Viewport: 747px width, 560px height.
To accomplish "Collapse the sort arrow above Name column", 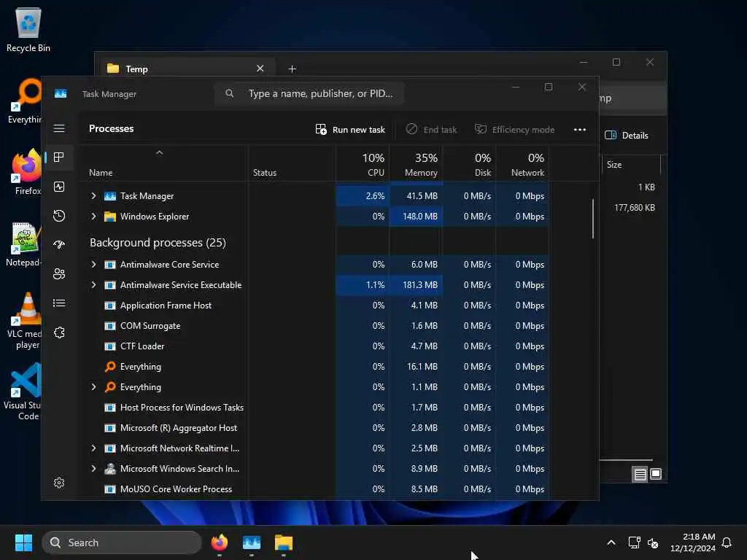I will click(160, 152).
